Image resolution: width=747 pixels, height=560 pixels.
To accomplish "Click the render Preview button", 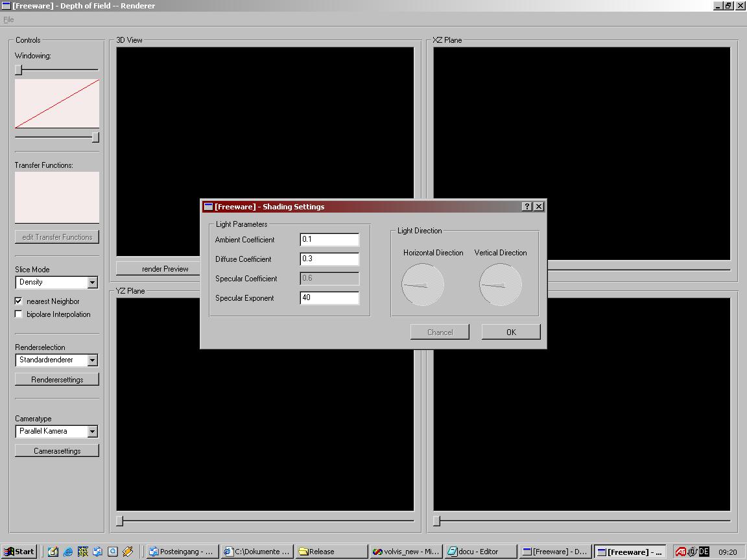I will pos(165,268).
